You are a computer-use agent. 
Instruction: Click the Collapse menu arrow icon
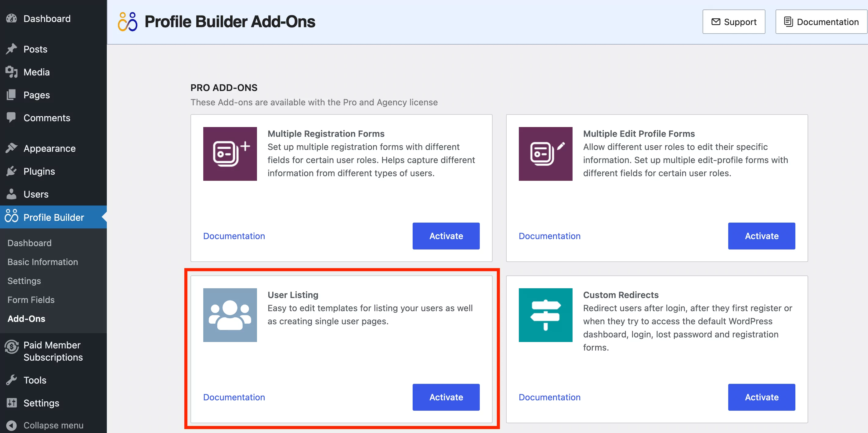click(12, 425)
